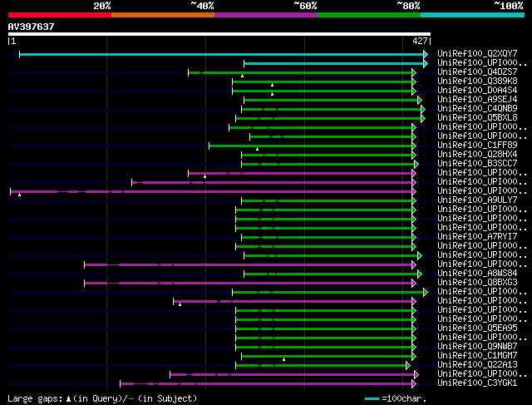Image resolution: width=532 pixels, height=405 pixels.
Task: Click the green ~80% identity legend segment
Action: click(369, 15)
